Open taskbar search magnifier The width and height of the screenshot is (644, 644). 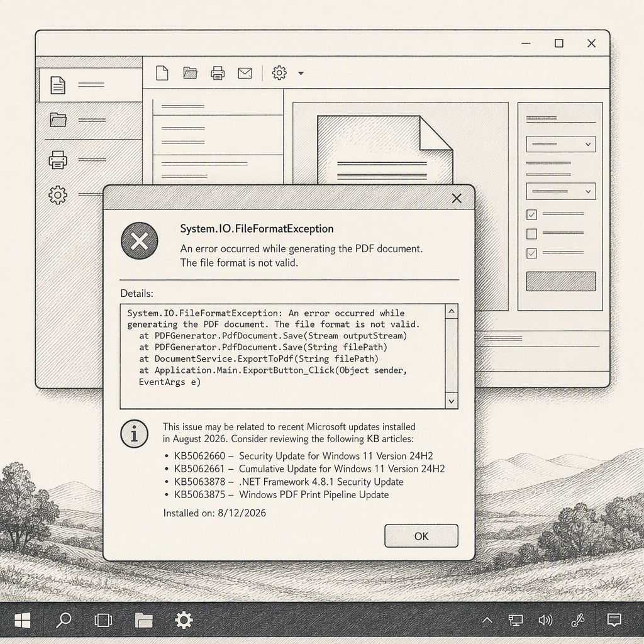64,620
